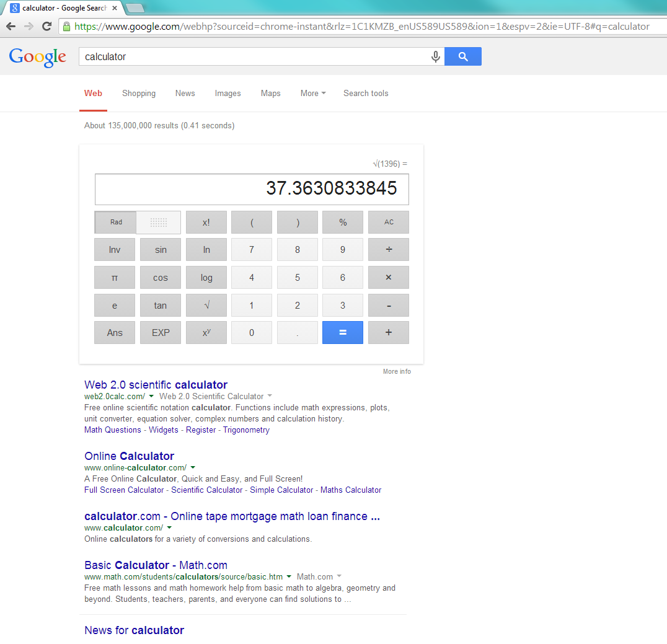Click the Ans key
667x644 pixels.
point(115,333)
